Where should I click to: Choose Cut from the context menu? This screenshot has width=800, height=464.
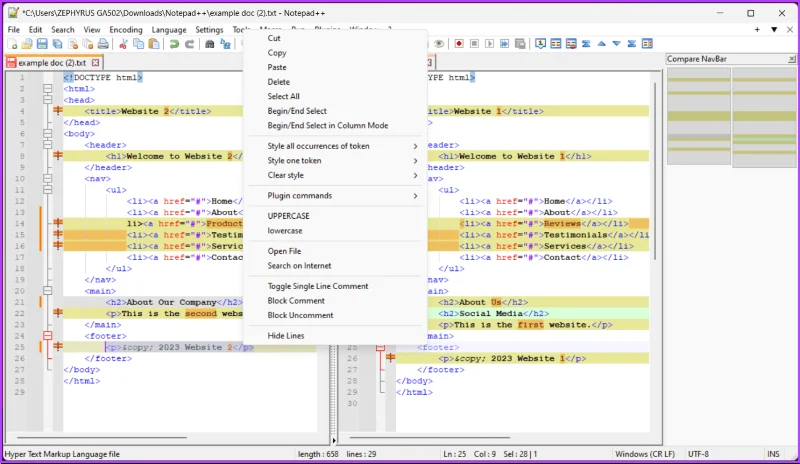335,38
